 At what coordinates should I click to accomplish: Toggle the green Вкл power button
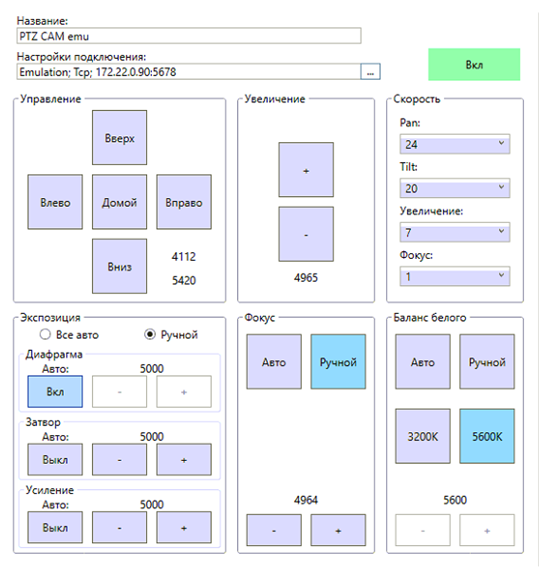pyautogui.click(x=474, y=65)
